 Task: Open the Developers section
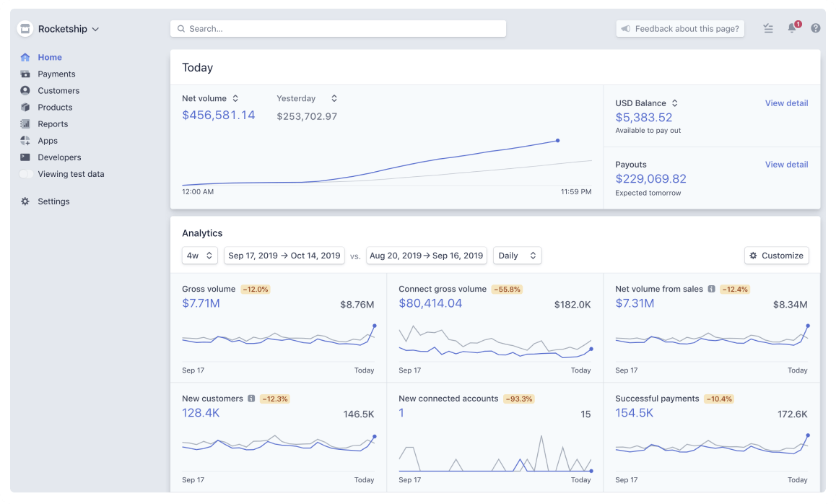(x=59, y=157)
